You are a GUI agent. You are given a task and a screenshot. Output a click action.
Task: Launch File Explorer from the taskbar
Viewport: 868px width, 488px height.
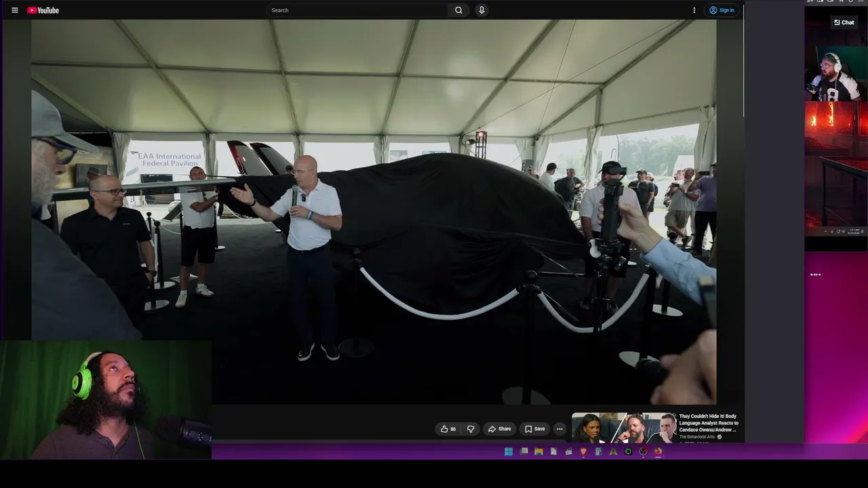tap(538, 451)
